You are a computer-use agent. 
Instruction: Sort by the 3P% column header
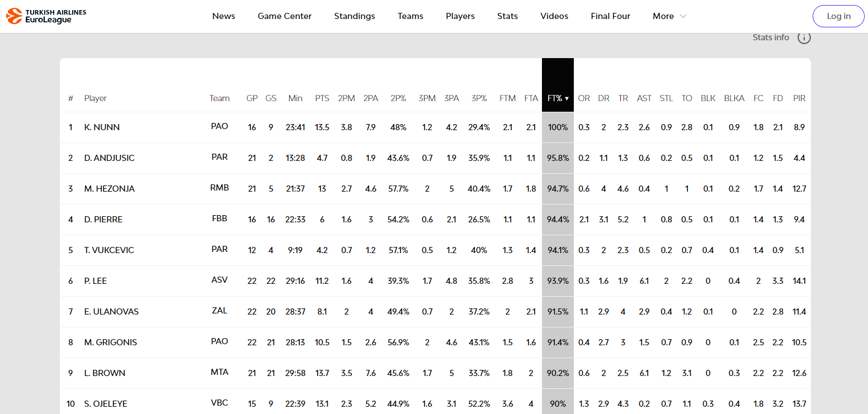coord(479,98)
